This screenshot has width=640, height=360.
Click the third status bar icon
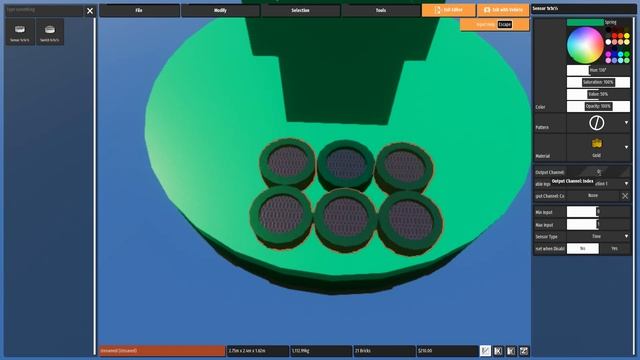click(x=511, y=351)
